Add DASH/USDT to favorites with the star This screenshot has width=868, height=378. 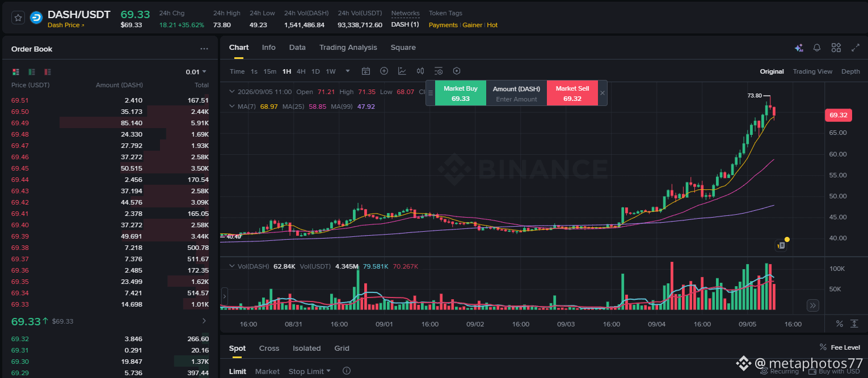18,18
